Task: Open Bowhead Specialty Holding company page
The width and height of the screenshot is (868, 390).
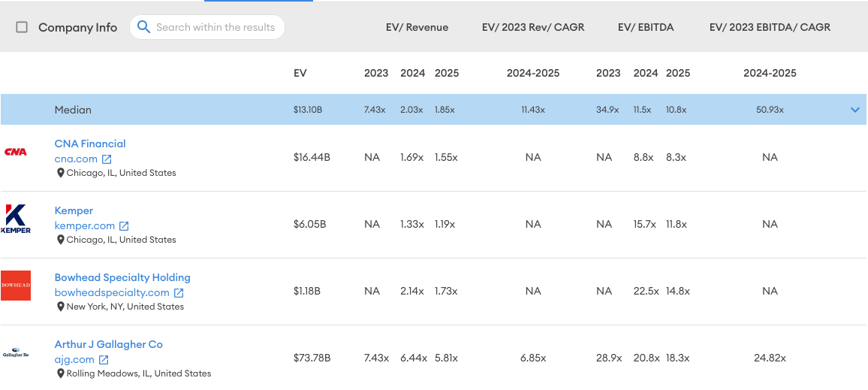Action: (x=122, y=277)
